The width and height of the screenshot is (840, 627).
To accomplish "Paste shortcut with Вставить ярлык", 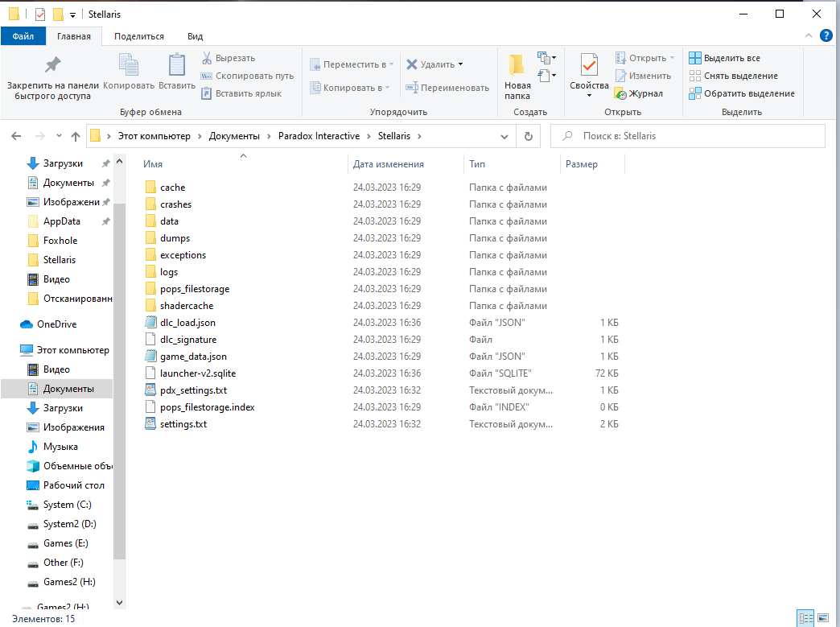I will [241, 93].
